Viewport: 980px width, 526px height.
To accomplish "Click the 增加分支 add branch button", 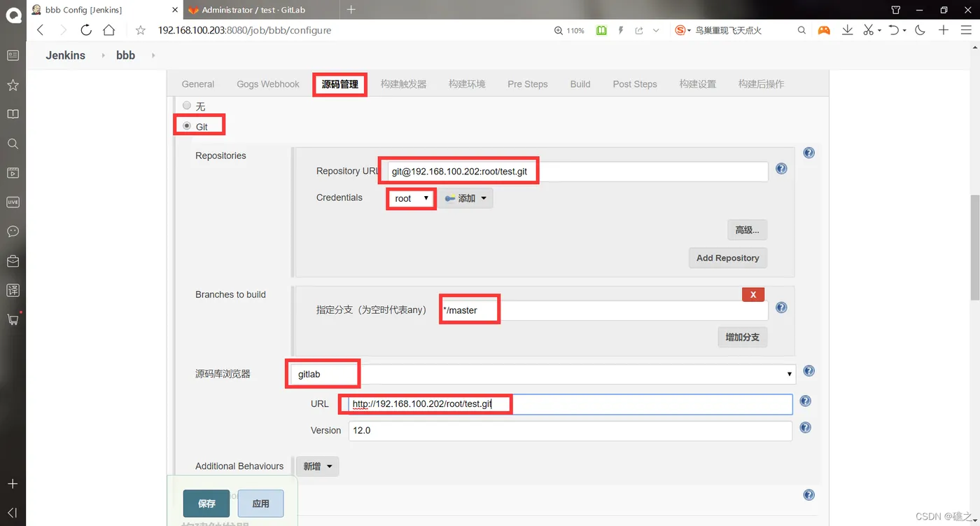I will 743,337.
